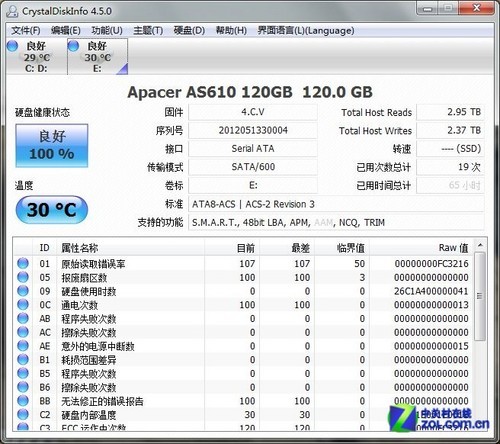Click status icon for attribute 0C 通电次数
Screen dimensions: 500x444
pyautogui.click(x=23, y=304)
